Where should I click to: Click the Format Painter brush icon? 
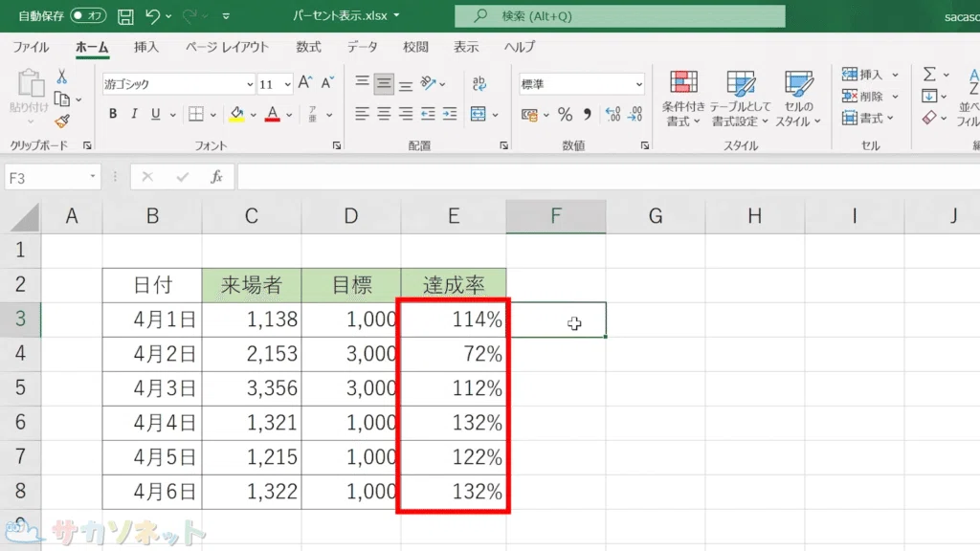pyautogui.click(x=62, y=121)
